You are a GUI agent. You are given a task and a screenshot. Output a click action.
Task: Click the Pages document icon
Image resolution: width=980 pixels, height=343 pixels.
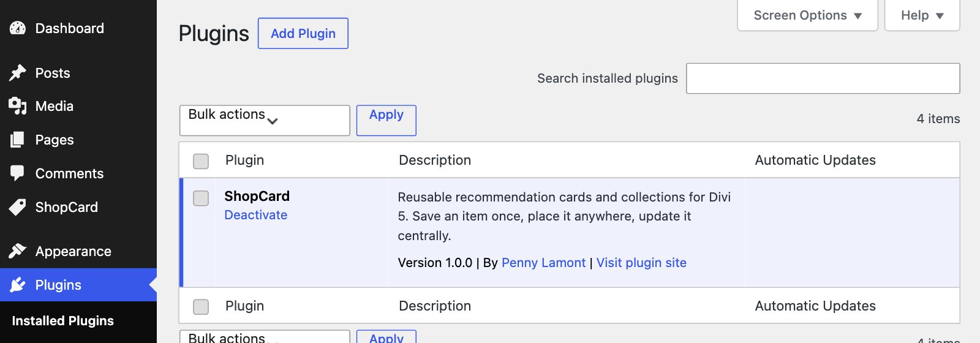point(18,140)
